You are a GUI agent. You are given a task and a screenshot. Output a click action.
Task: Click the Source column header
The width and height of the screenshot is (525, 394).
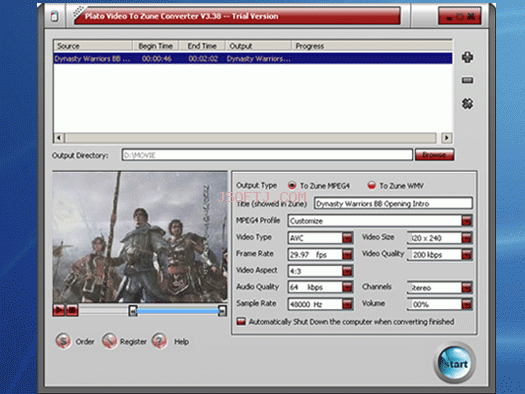pyautogui.click(x=93, y=46)
